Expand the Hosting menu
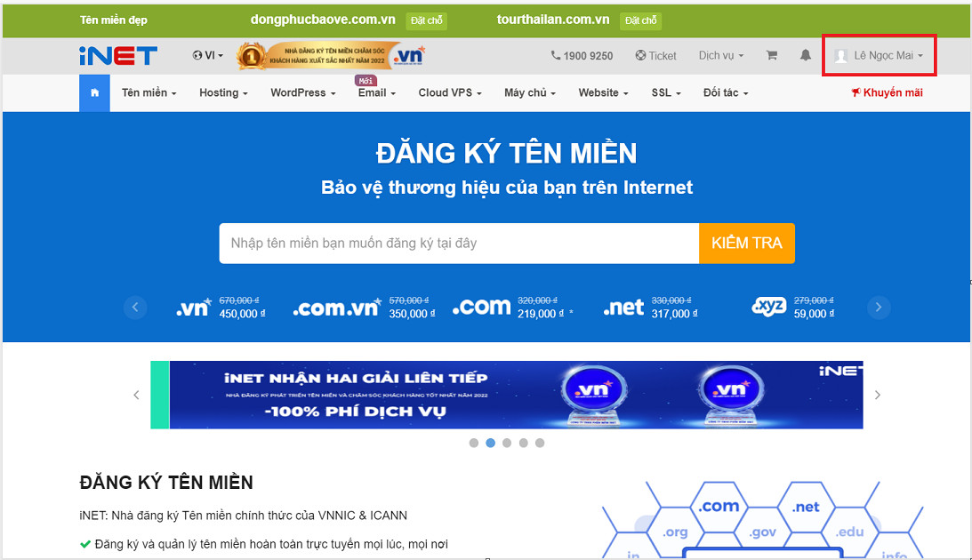This screenshot has height=560, width=972. click(223, 93)
